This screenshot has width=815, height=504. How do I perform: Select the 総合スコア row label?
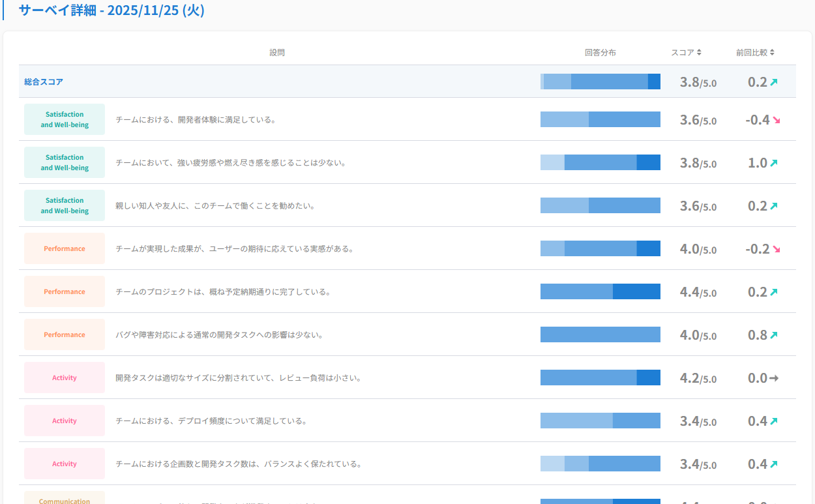44,82
